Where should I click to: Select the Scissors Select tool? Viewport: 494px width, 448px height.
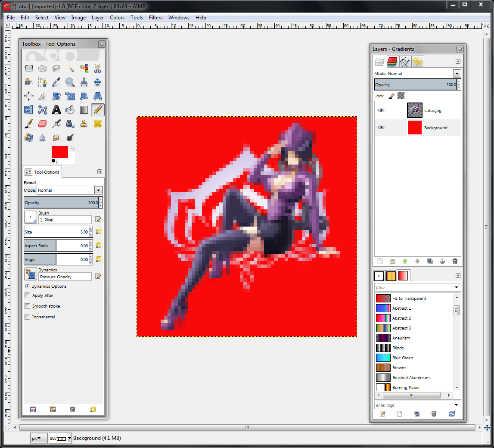pos(98,68)
